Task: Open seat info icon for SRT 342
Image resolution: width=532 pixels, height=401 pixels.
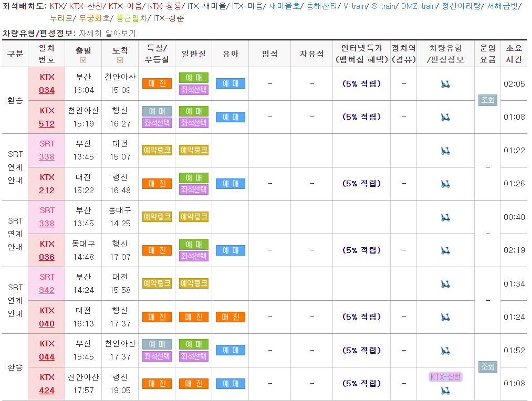Action: coord(445,284)
